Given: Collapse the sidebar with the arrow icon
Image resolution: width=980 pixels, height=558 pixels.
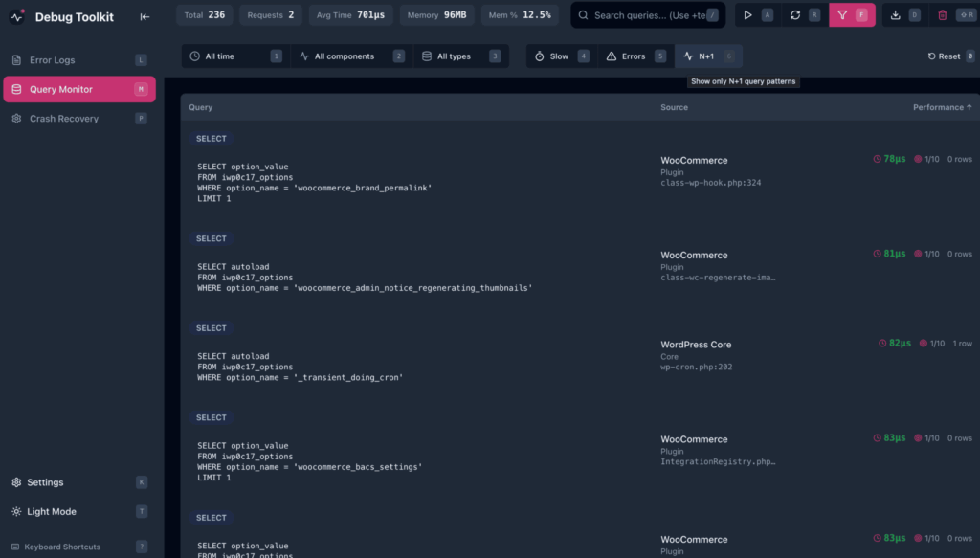Looking at the screenshot, I should coord(145,16).
